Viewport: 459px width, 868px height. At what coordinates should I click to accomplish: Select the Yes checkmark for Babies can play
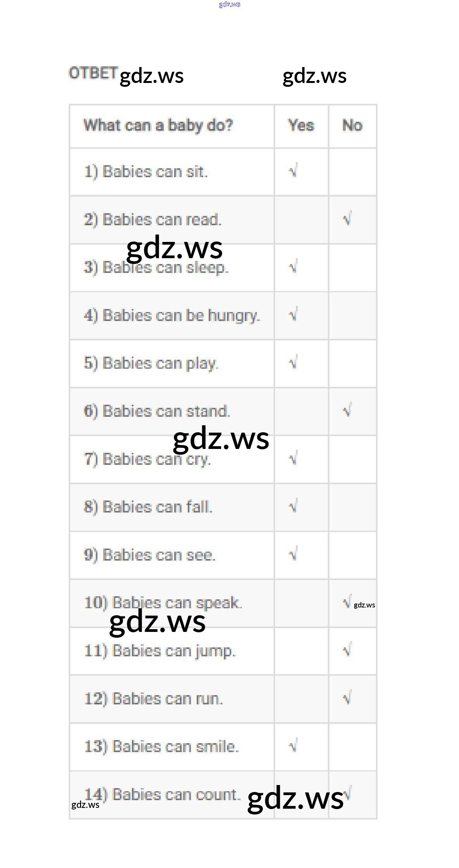(293, 362)
